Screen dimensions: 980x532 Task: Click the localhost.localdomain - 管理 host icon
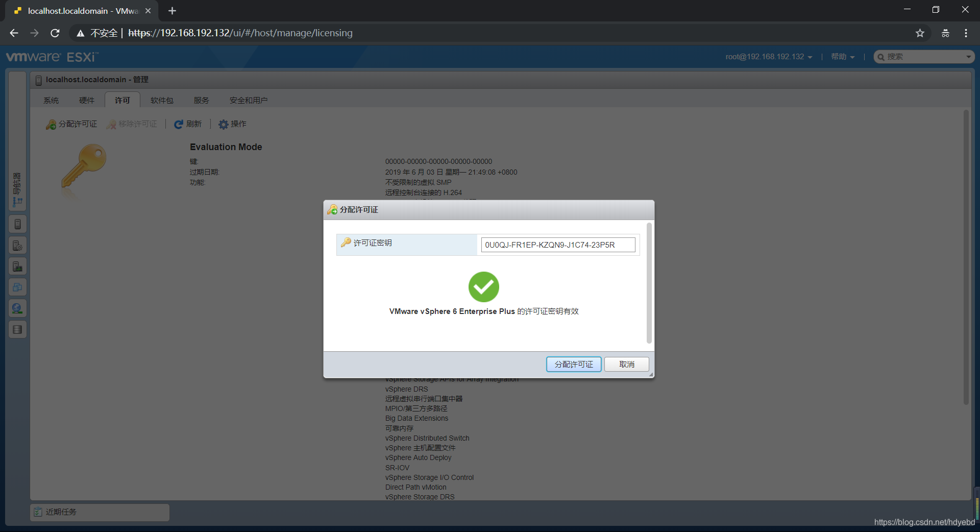coord(38,80)
